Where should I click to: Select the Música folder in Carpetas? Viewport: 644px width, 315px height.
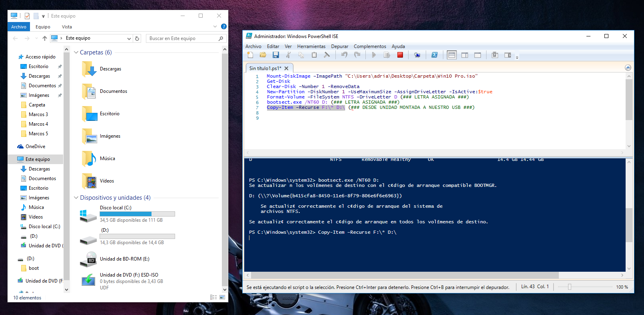[98, 159]
